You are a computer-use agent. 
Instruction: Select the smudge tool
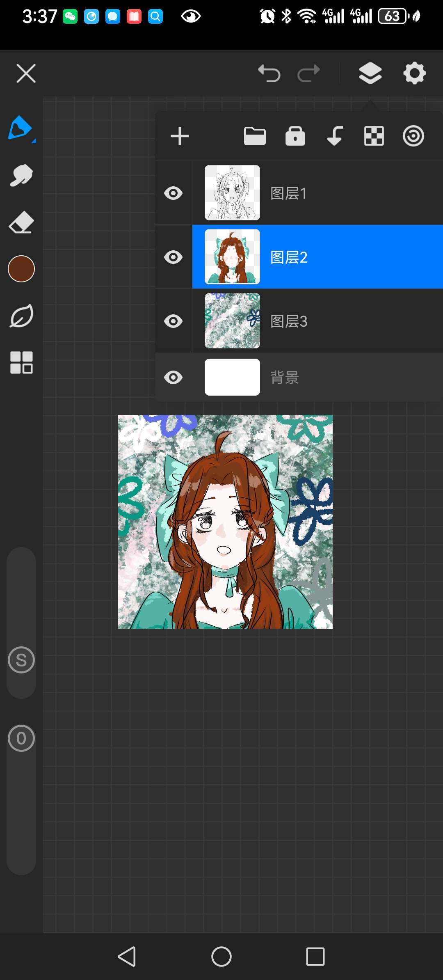pos(21,176)
